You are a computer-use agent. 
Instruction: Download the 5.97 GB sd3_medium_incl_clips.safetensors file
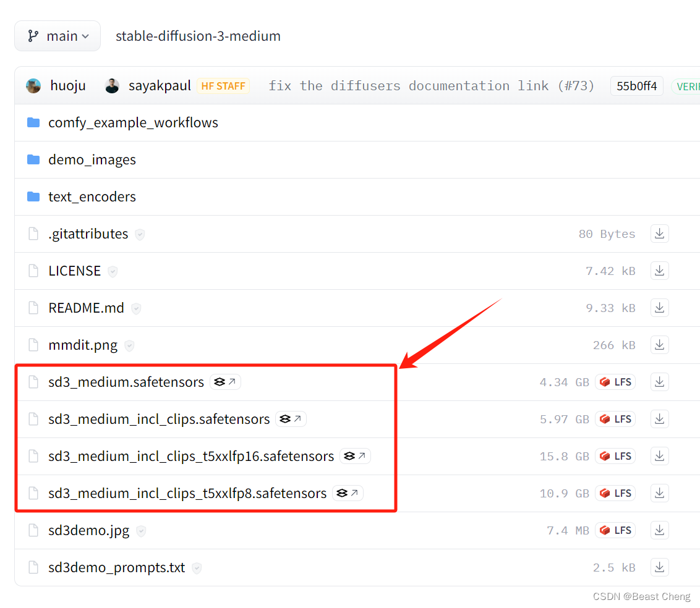point(659,419)
